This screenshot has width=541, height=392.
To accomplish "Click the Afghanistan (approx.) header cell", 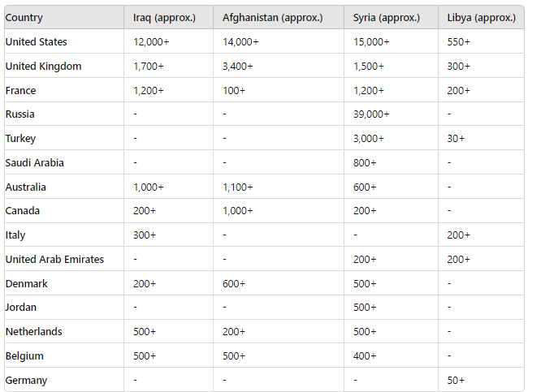I will tap(279, 17).
